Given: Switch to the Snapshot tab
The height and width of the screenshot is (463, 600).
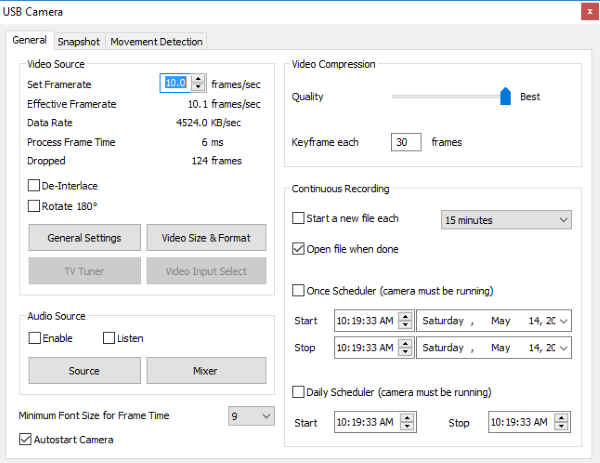Looking at the screenshot, I should pyautogui.click(x=78, y=42).
